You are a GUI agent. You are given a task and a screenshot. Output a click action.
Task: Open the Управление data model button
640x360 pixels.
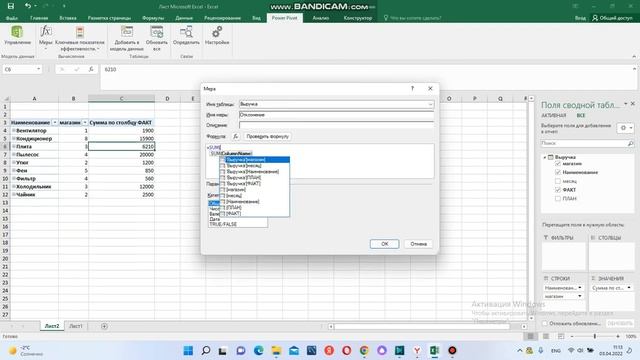point(17,36)
